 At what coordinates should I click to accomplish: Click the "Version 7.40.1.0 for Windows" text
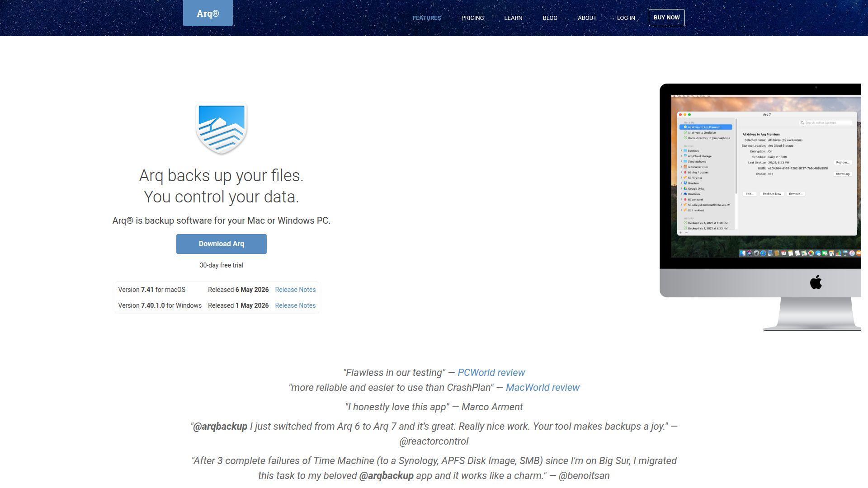(x=160, y=305)
